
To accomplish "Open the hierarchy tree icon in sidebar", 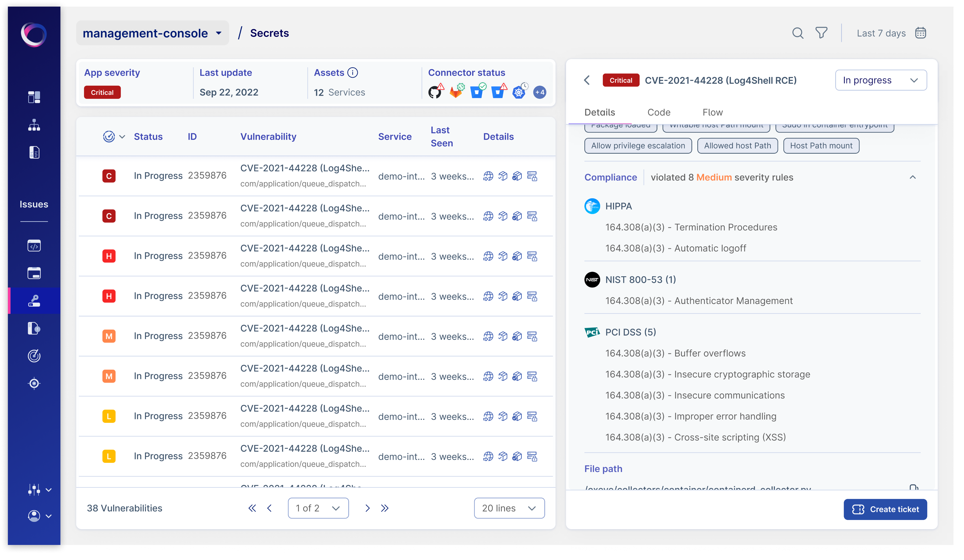I will pos(34,125).
